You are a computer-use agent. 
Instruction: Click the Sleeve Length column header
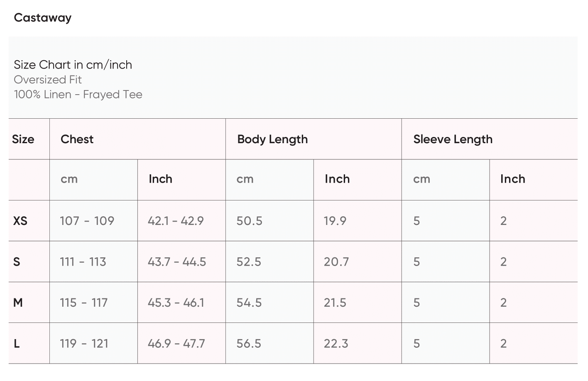[453, 139]
